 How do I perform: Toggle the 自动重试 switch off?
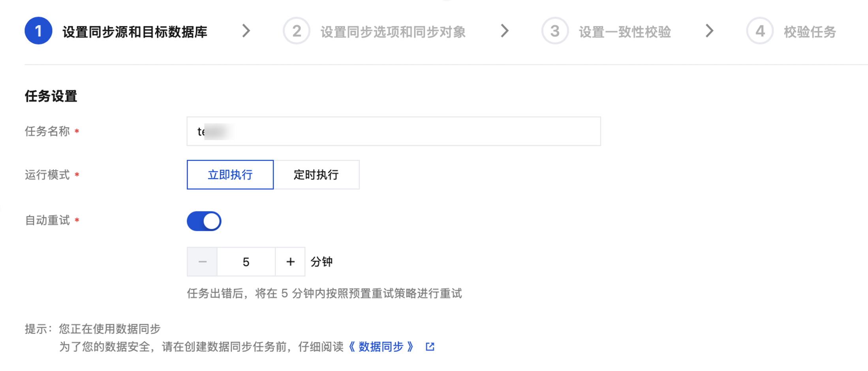click(x=204, y=221)
